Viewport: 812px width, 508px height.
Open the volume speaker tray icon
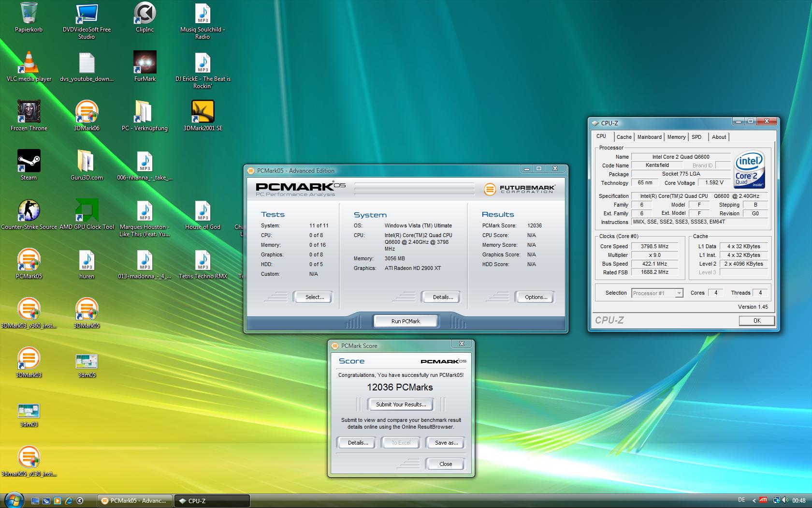(786, 500)
